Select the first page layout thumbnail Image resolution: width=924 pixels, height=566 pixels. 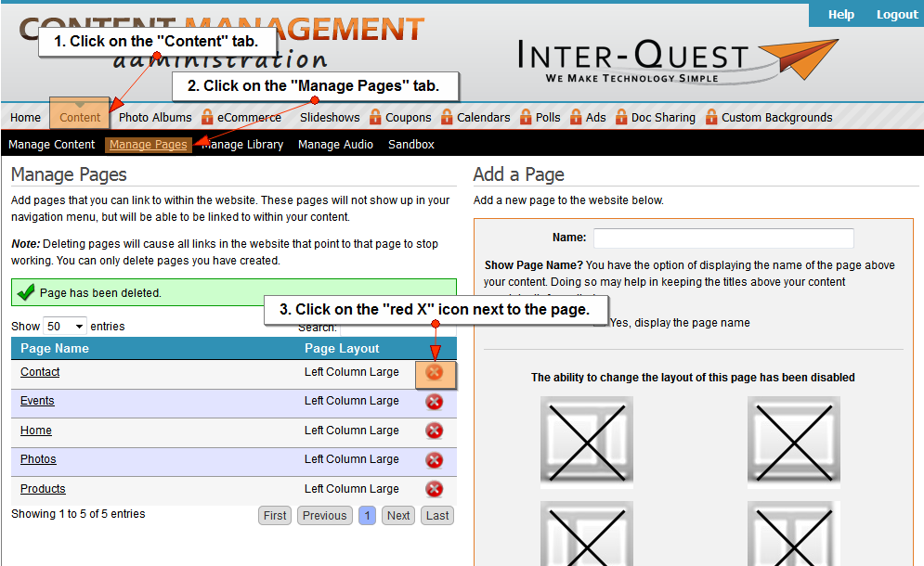587,442
